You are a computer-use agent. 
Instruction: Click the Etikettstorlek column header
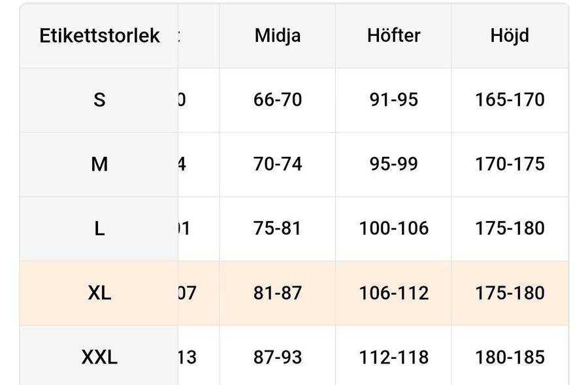click(99, 36)
